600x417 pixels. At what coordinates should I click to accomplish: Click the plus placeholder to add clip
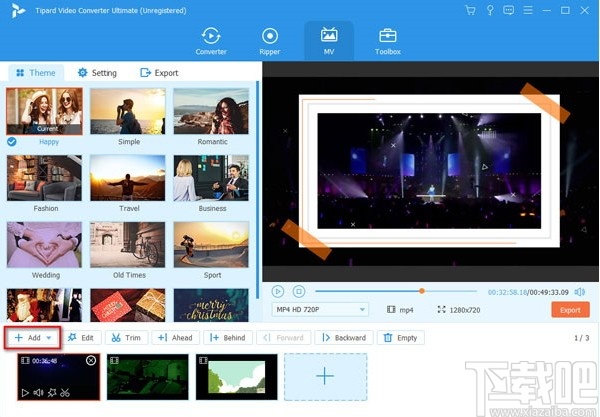click(x=325, y=377)
